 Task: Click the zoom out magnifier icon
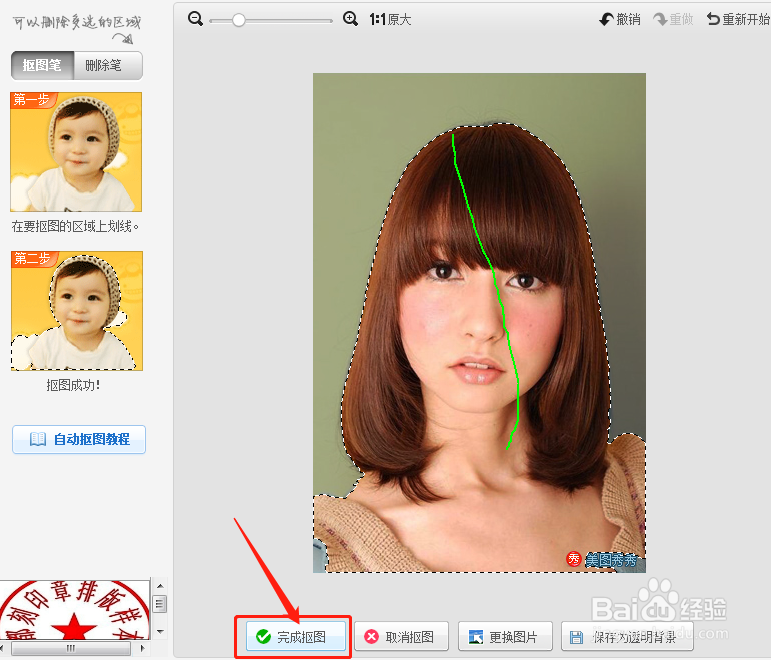click(195, 19)
